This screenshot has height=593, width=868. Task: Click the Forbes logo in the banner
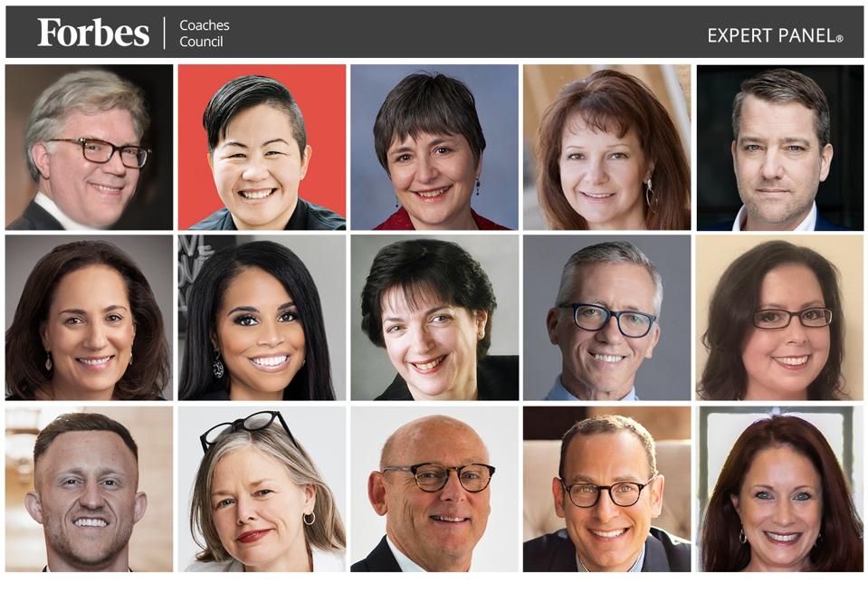pos(93,33)
